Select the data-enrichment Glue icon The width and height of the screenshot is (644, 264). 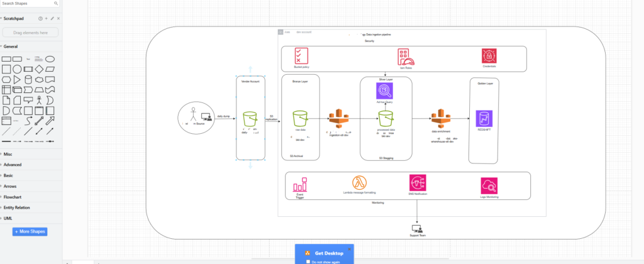click(x=441, y=118)
